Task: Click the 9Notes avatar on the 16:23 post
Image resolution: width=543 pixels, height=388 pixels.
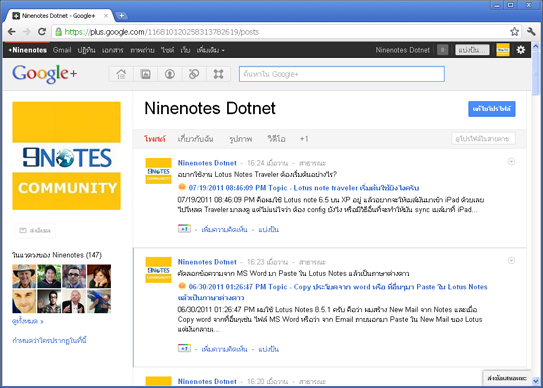Action: click(158, 270)
